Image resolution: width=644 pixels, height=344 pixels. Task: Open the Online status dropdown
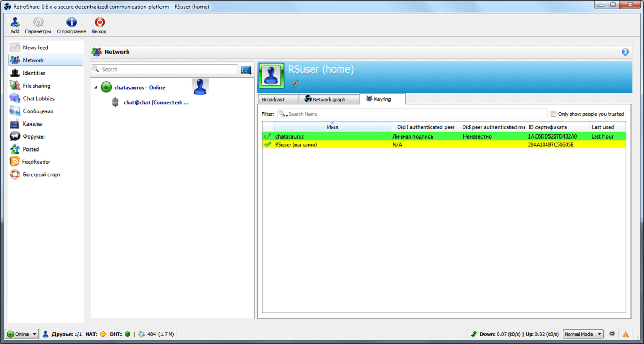[22, 334]
